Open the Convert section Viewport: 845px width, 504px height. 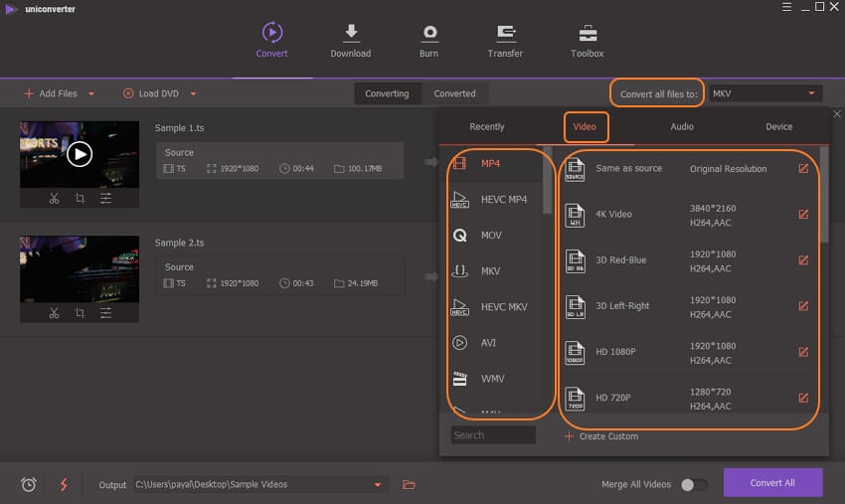pos(271,40)
